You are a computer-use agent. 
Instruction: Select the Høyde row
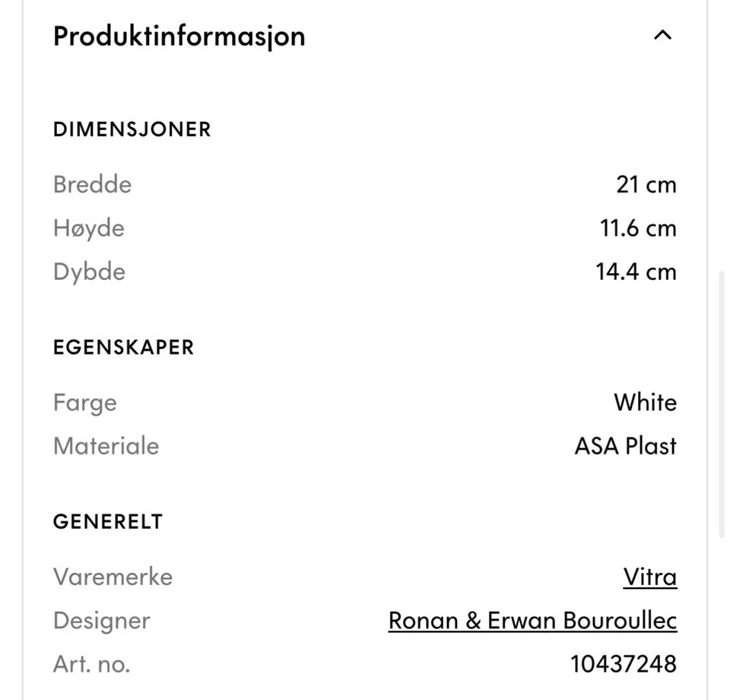coord(88,228)
